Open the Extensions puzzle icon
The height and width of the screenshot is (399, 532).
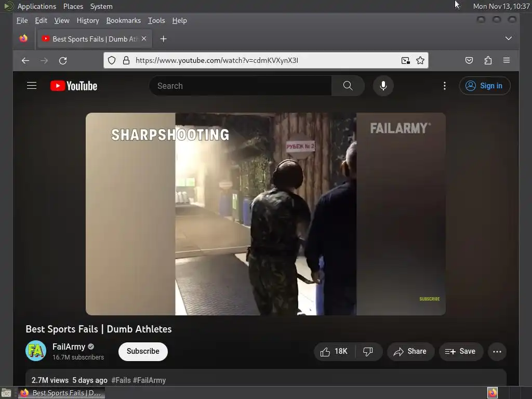pyautogui.click(x=488, y=60)
